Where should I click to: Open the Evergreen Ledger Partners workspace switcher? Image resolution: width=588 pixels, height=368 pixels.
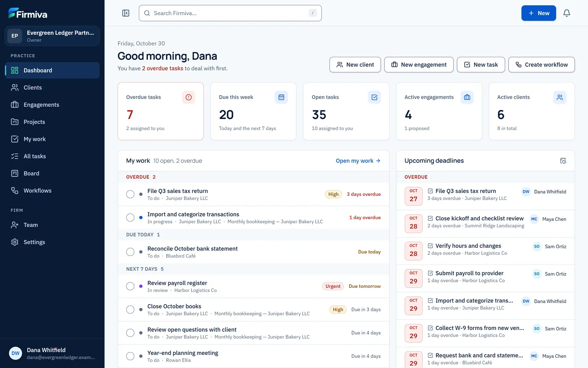click(52, 36)
